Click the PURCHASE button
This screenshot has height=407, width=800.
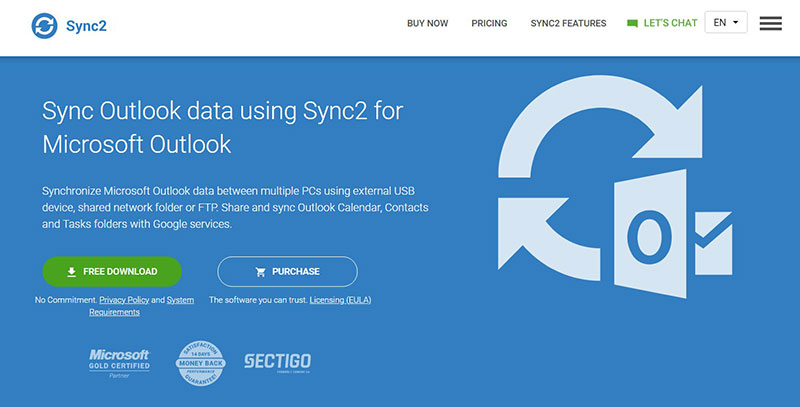point(287,271)
